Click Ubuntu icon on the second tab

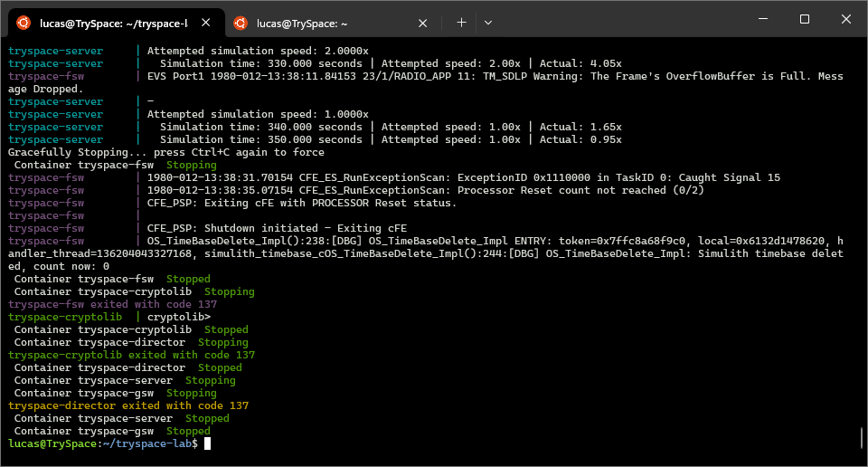pyautogui.click(x=241, y=23)
